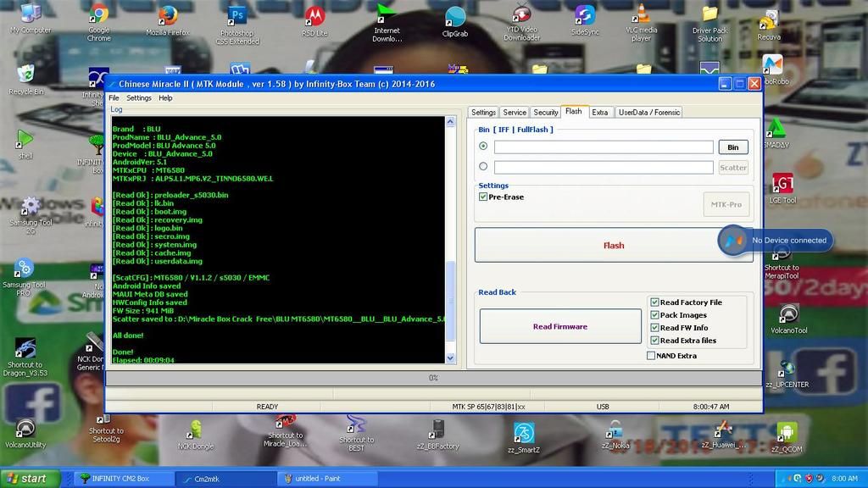This screenshot has height=488, width=868.
Task: Switch to the UserData / Forensic tab
Action: [648, 112]
